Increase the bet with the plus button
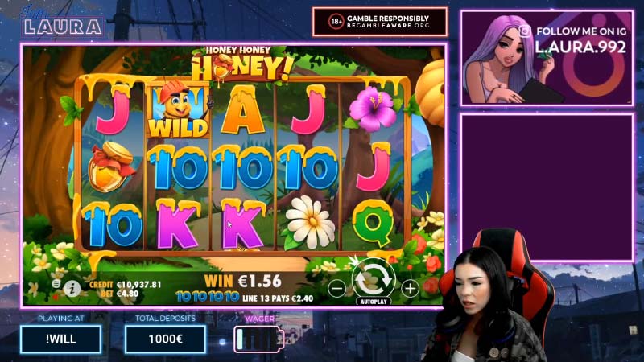Viewport: 644px width, 362px height. (411, 289)
